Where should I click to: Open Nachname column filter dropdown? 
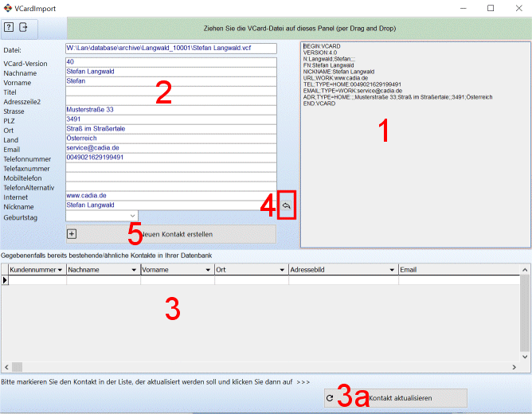pyautogui.click(x=134, y=270)
